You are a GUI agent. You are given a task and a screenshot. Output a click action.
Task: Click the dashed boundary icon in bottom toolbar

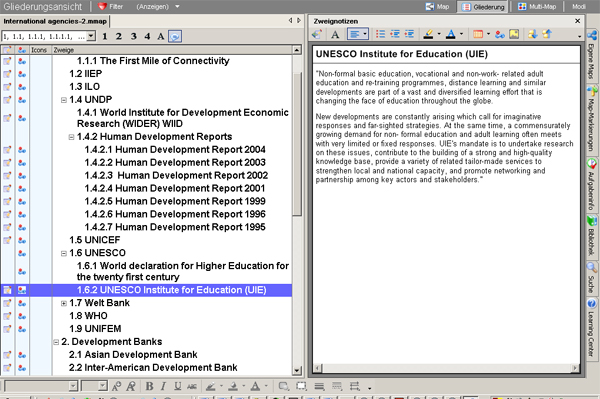pyautogui.click(x=301, y=386)
